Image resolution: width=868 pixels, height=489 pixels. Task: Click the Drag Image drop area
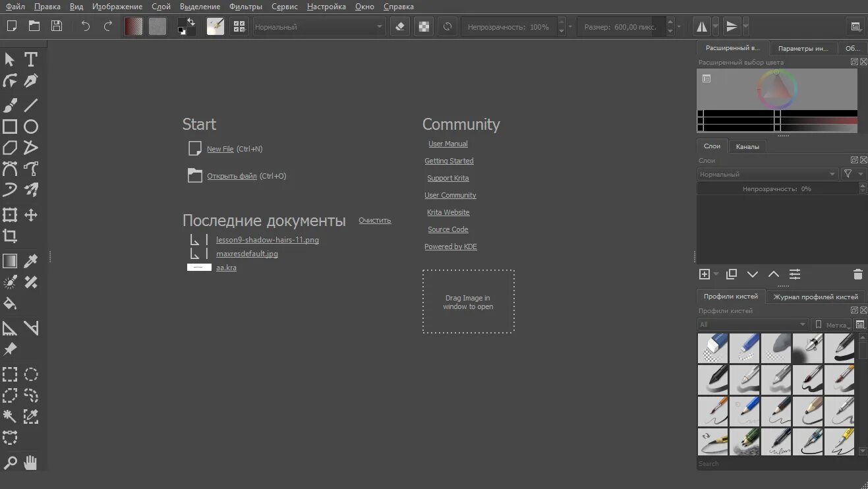click(x=469, y=302)
